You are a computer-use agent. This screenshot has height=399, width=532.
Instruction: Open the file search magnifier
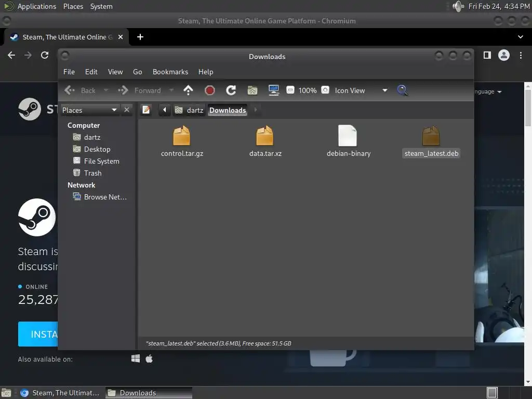click(x=402, y=90)
